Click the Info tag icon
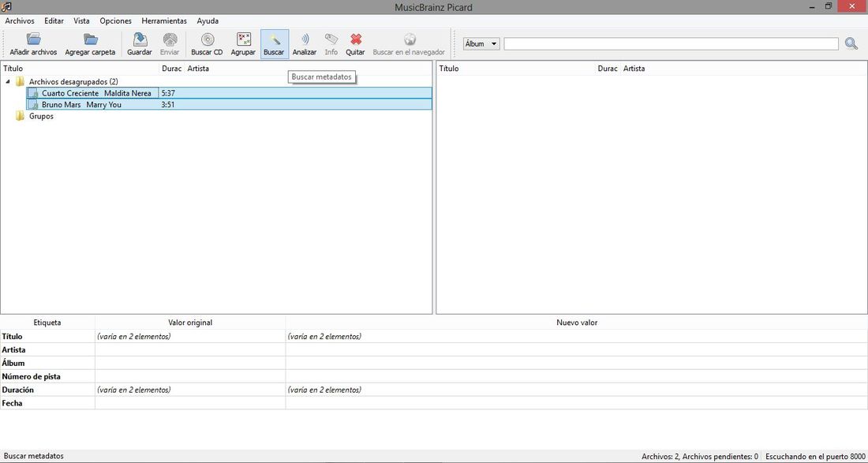The image size is (868, 463). point(331,39)
